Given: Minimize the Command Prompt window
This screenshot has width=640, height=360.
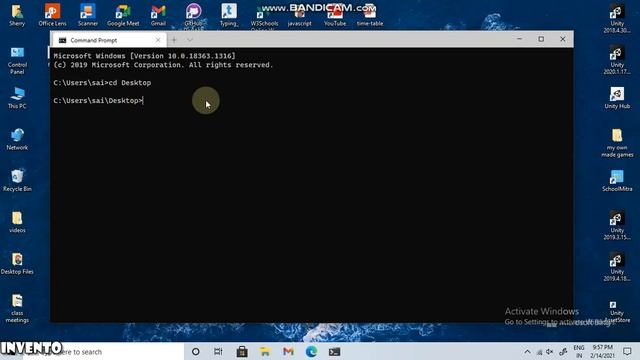Looking at the screenshot, I should [519, 39].
